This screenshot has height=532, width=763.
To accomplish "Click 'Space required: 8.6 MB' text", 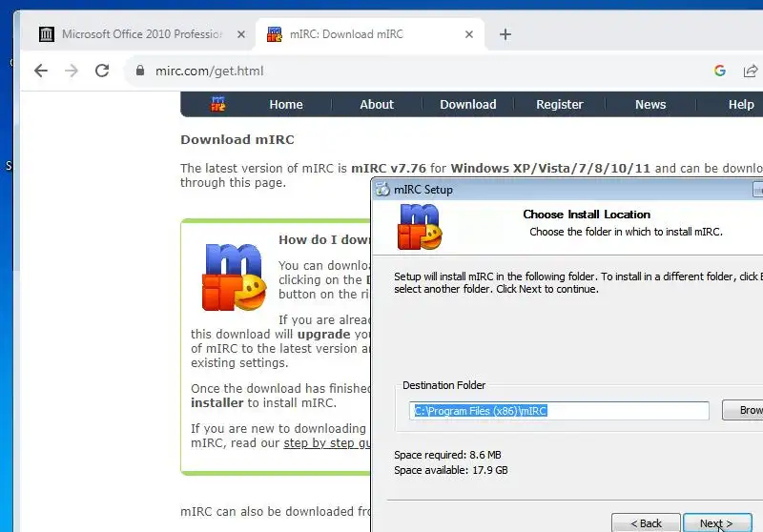I will click(x=447, y=455).
